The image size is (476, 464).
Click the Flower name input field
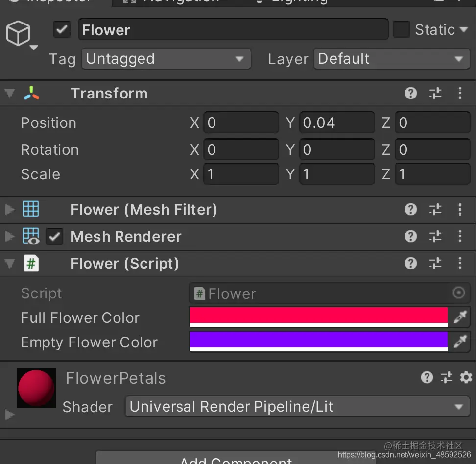[x=233, y=29]
